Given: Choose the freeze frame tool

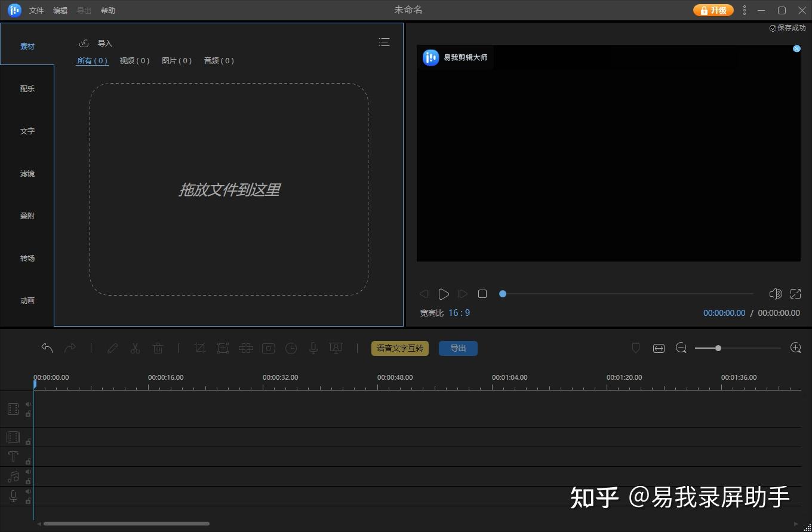Looking at the screenshot, I should [268, 348].
